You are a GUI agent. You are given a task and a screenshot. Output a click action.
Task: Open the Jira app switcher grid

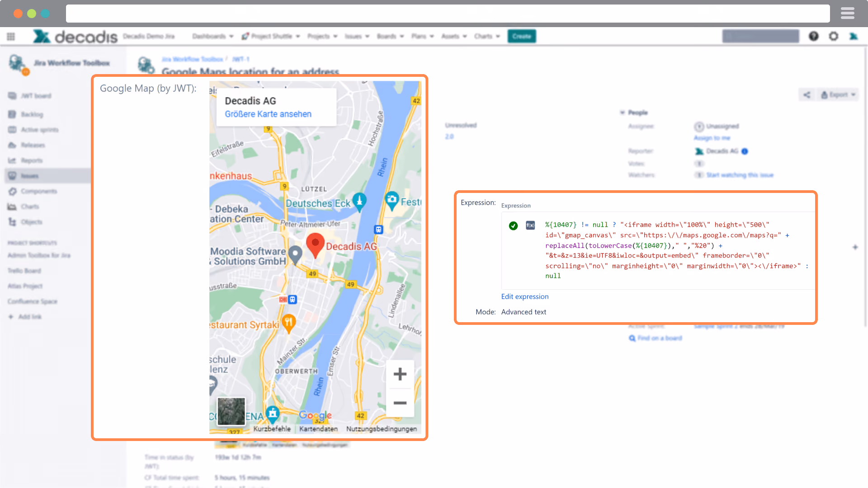pos(11,36)
